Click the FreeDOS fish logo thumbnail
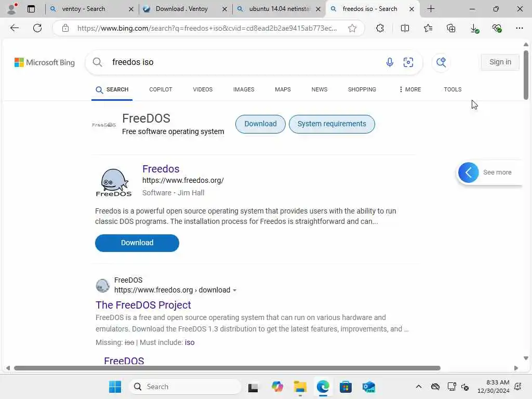The image size is (532, 399). (x=114, y=182)
